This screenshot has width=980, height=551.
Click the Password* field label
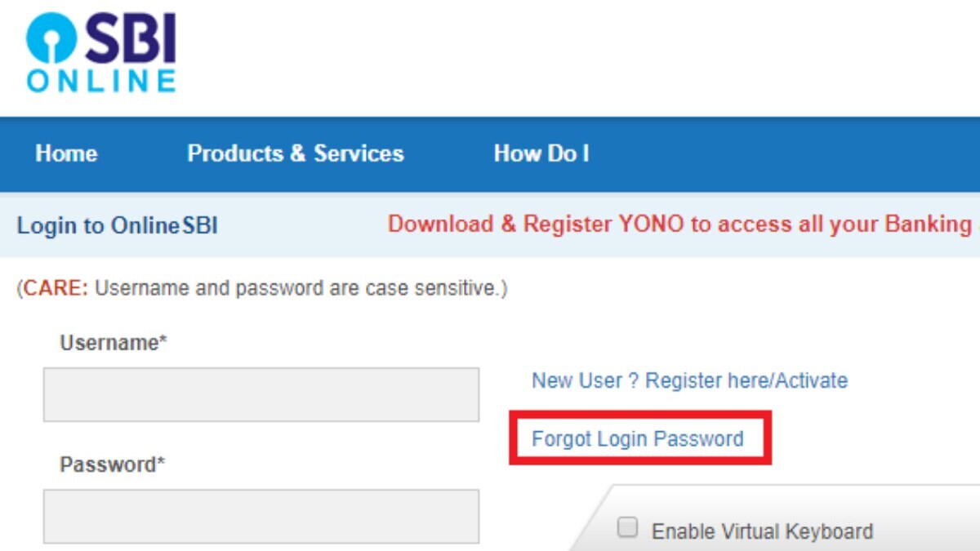tap(113, 464)
